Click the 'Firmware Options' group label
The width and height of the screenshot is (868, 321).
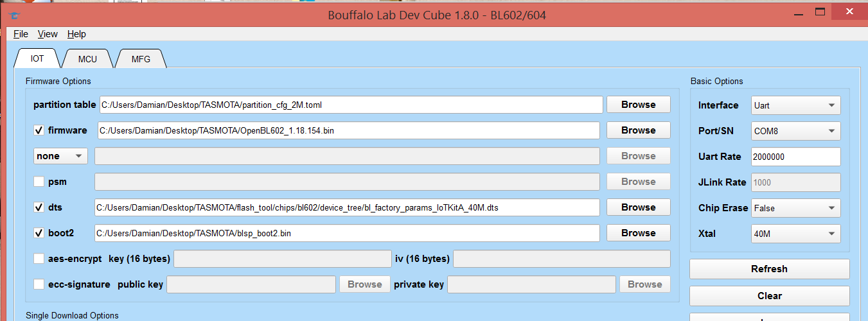tap(58, 82)
